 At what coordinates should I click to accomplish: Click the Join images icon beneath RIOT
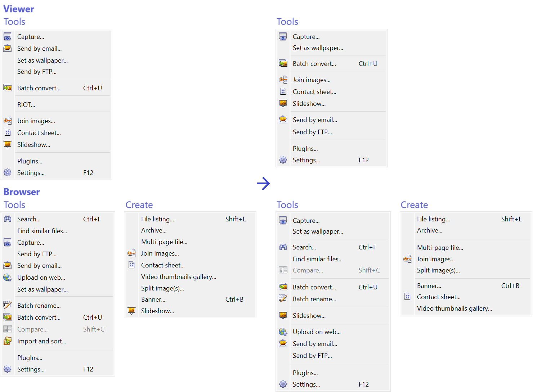8,121
